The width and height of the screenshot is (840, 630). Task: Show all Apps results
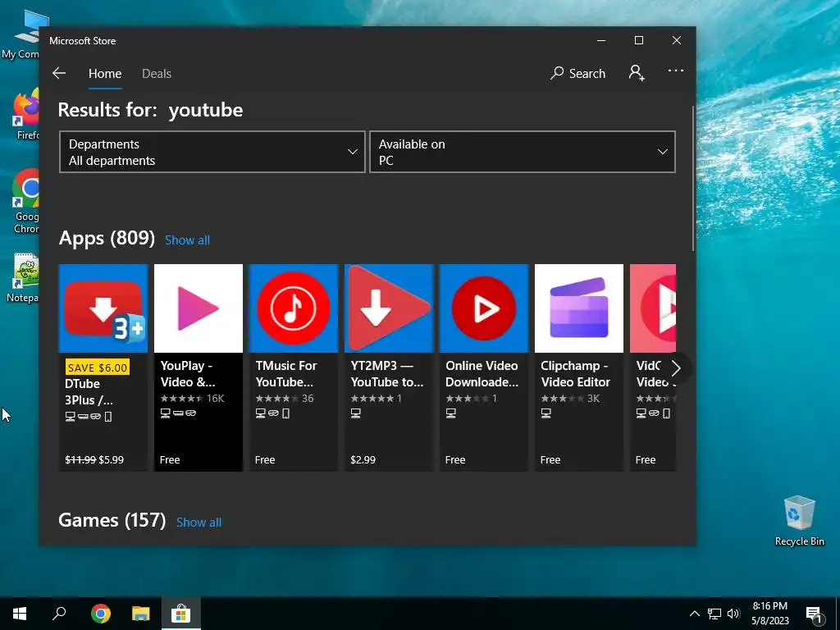point(188,240)
